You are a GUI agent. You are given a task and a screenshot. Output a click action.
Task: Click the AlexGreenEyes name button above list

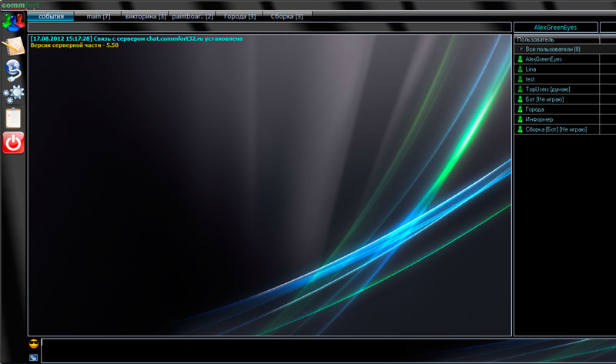point(555,28)
